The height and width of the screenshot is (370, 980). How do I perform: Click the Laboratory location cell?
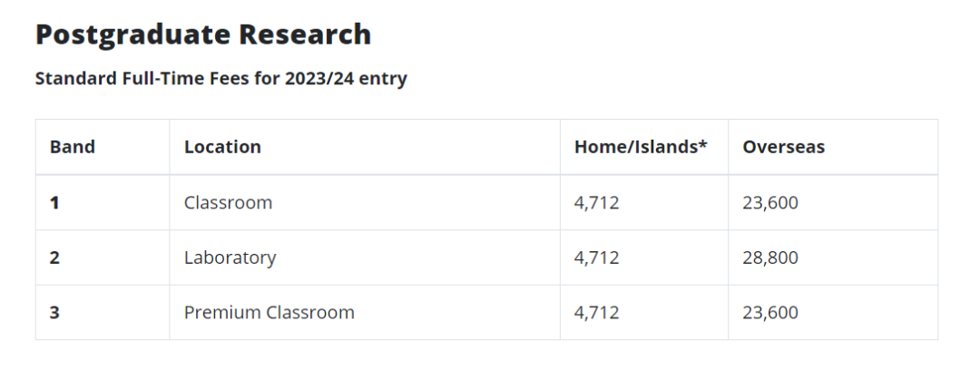230,258
